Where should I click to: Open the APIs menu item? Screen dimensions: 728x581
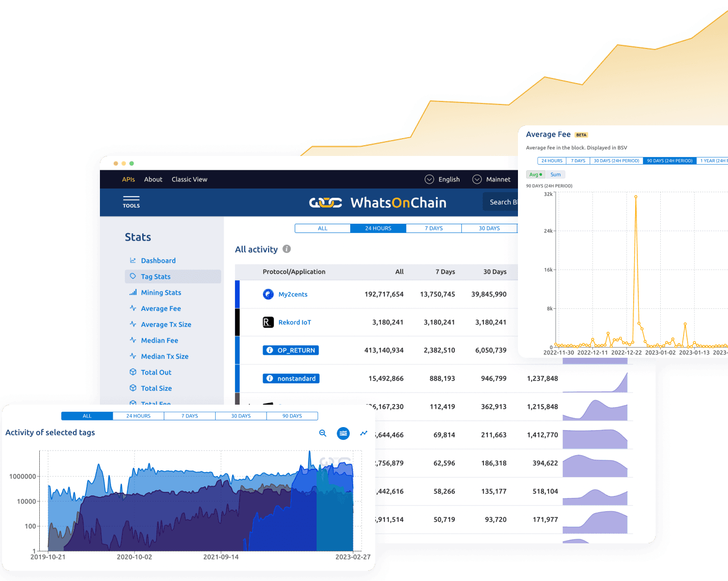(128, 179)
